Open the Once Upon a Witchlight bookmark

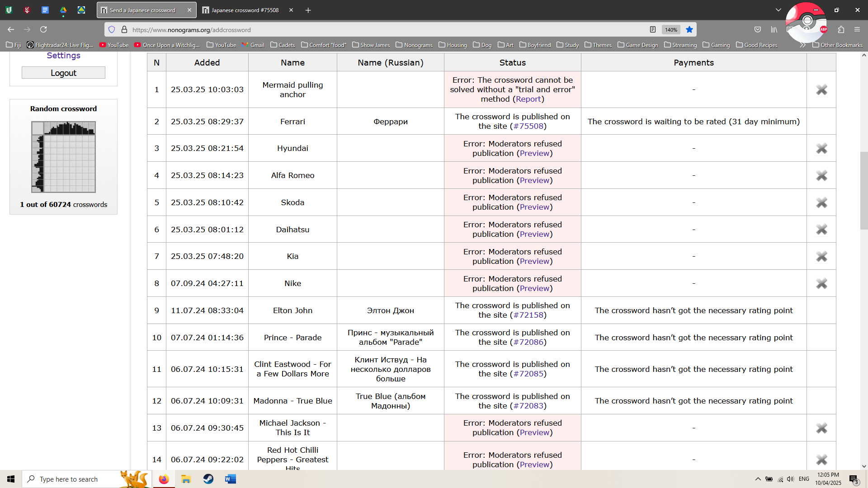click(167, 45)
